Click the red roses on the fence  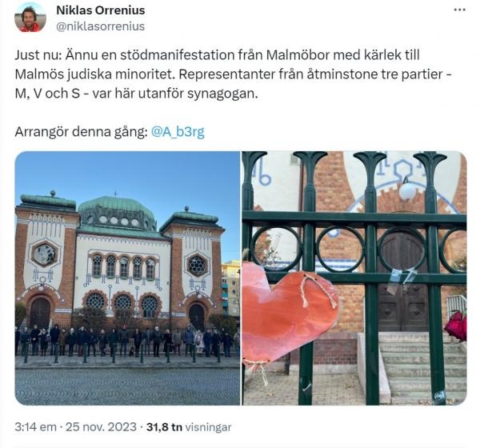[456, 326]
